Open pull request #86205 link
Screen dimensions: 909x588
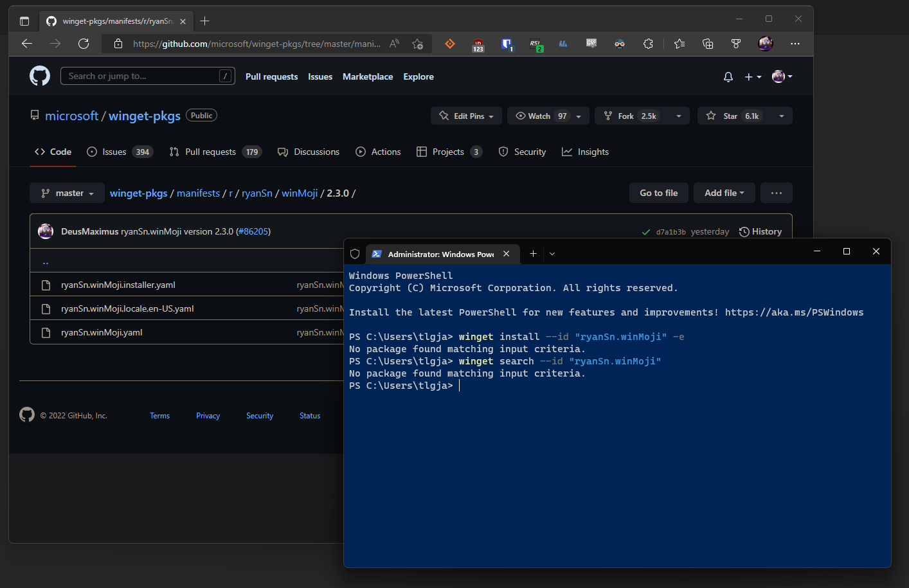coord(254,231)
